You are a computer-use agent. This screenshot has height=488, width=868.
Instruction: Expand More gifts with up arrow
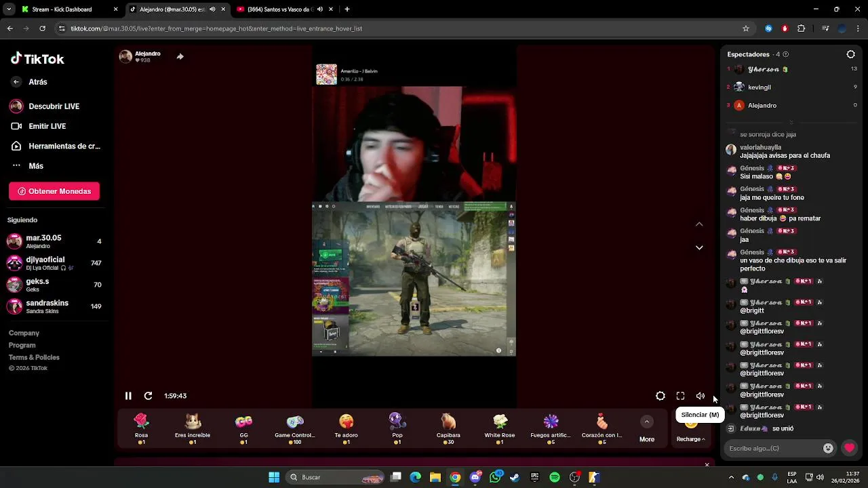pos(647,422)
